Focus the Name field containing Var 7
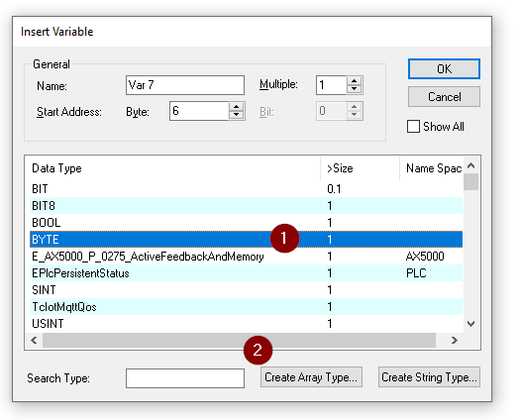Image resolution: width=520 pixels, height=420 pixels. [185, 85]
